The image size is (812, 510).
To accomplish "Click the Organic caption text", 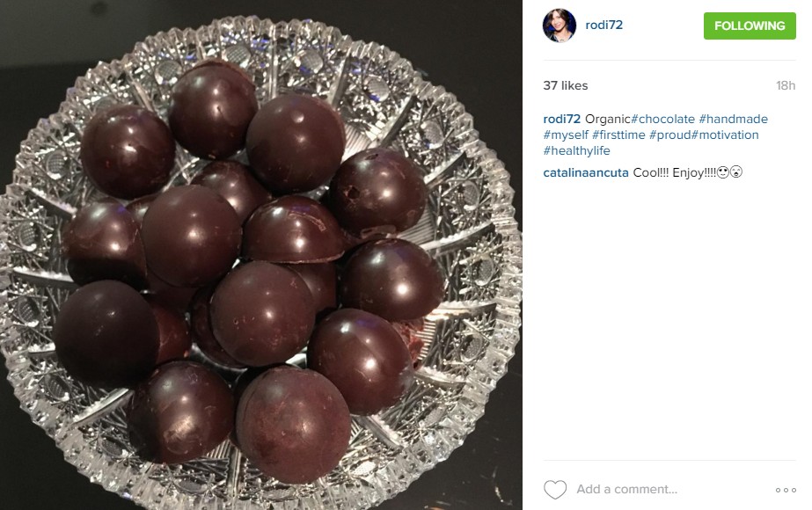I will pos(608,119).
